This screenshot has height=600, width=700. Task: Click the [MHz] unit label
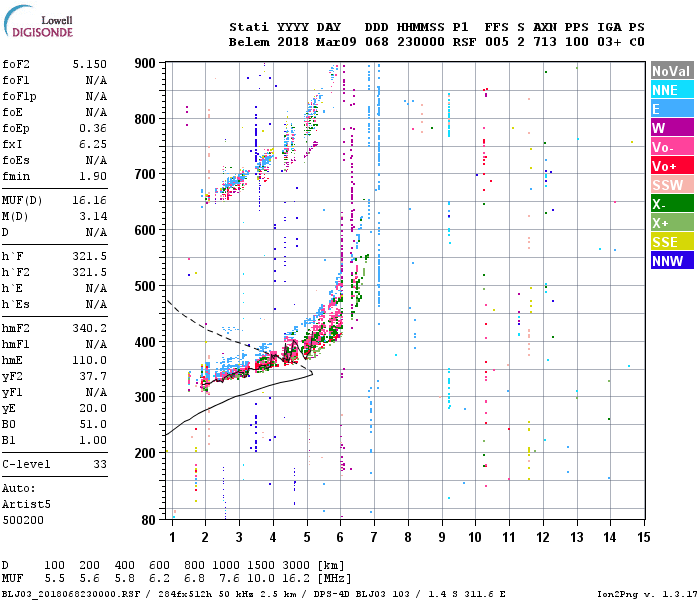tap(334, 579)
